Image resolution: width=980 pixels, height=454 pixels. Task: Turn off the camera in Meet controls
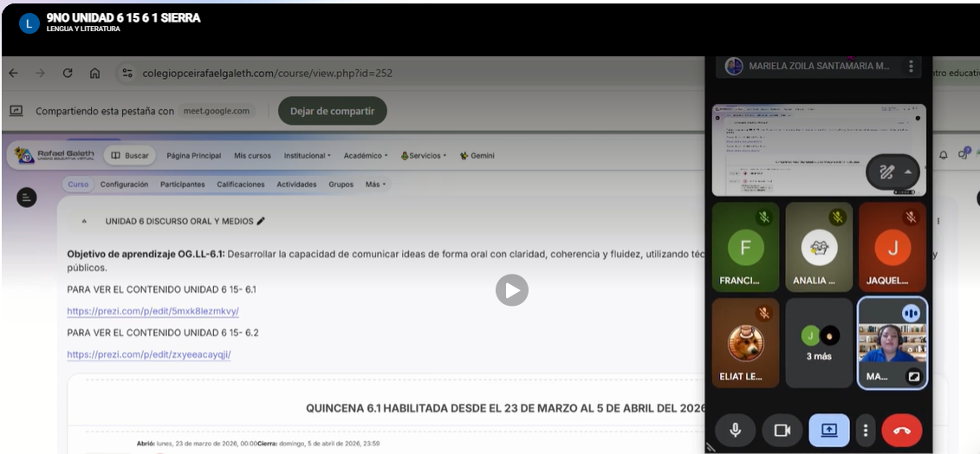782,431
